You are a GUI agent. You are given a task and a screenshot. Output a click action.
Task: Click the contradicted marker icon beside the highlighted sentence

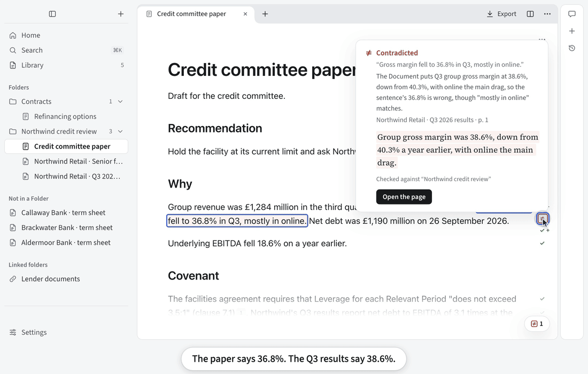click(542, 219)
